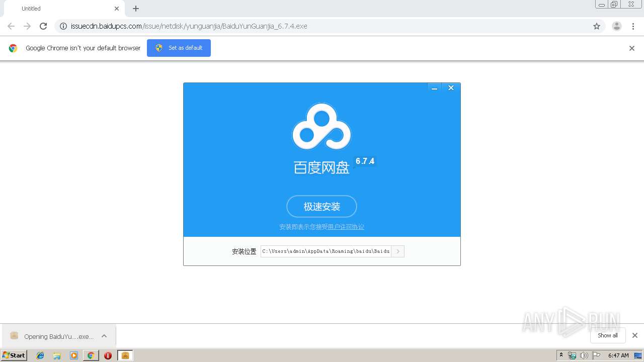The image size is (644, 362).
Task: Switch to Chrome in taskbar
Action: click(x=91, y=355)
